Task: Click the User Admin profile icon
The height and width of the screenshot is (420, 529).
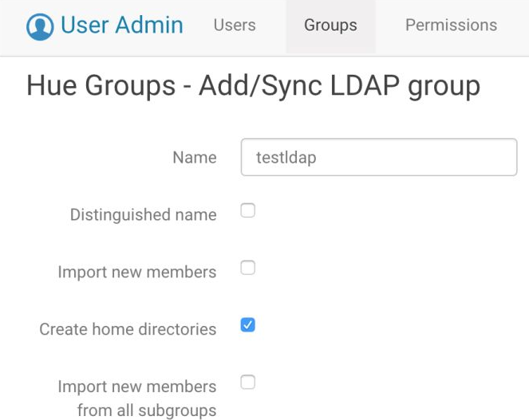Action: 40,26
